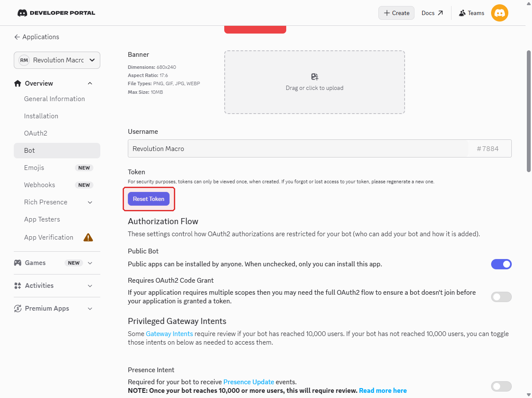The height and width of the screenshot is (398, 532).
Task: Click the Activities shapes icon
Action: (18, 286)
